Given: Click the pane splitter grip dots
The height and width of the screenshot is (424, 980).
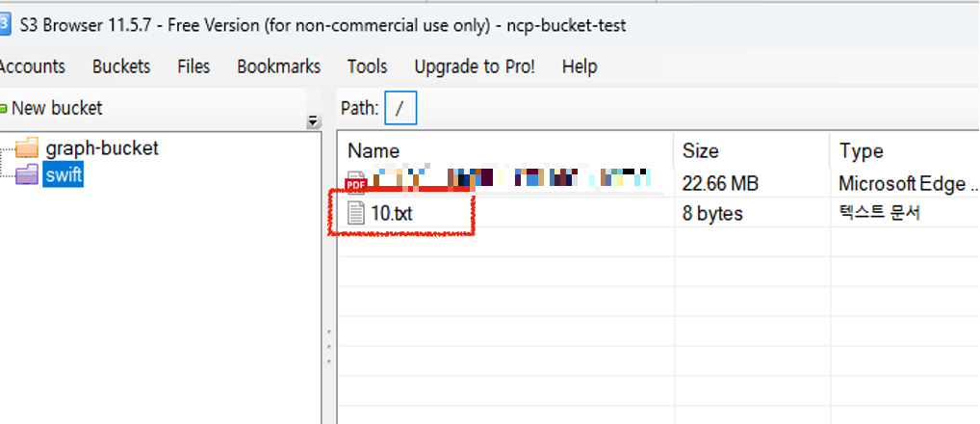Looking at the screenshot, I should click(329, 347).
